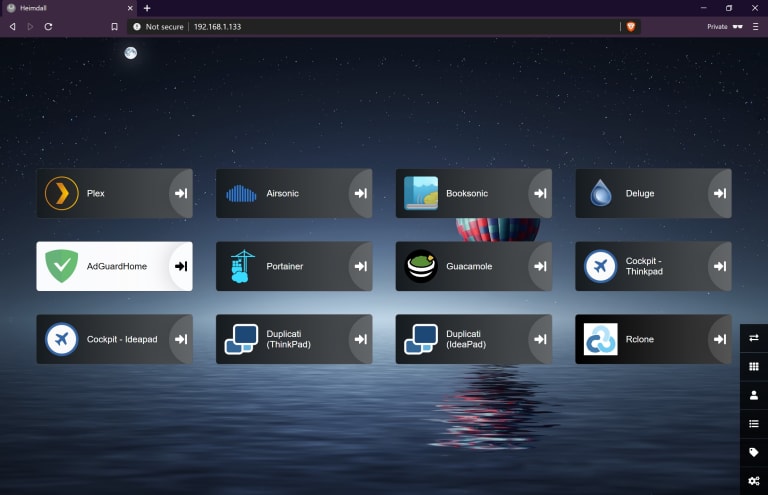
Task: Launch Portainer via its arrow button
Action: coord(361,266)
